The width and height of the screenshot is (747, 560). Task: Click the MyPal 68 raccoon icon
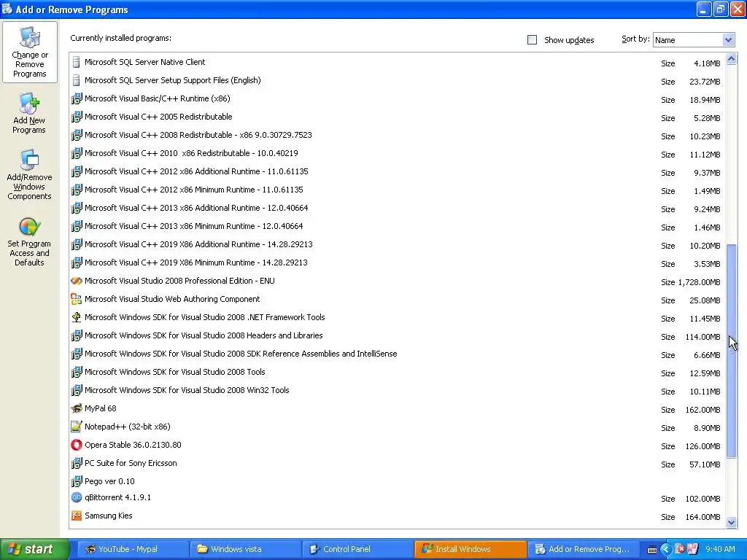click(x=76, y=408)
